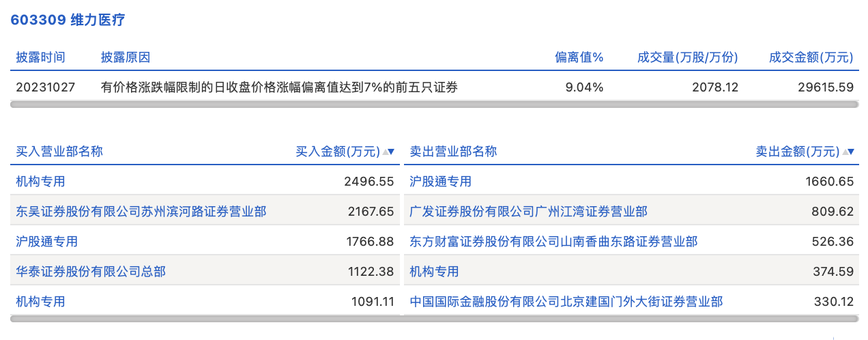
Task: Select 广发证券广州江湾证券营业部 entry
Action: click(x=528, y=212)
